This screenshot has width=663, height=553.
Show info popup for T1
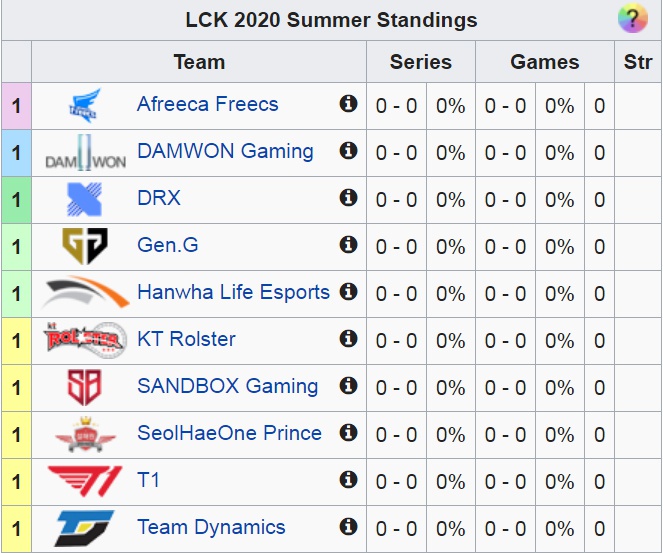click(x=348, y=480)
